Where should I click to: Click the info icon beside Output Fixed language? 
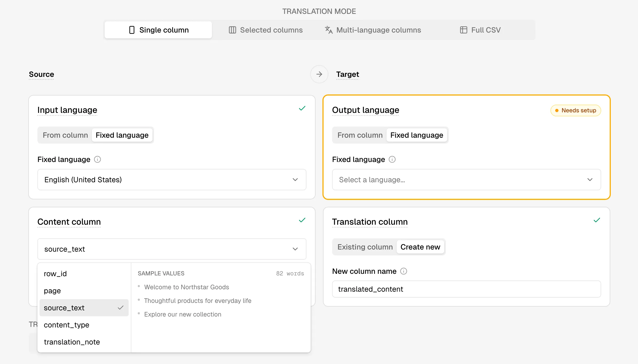point(392,159)
